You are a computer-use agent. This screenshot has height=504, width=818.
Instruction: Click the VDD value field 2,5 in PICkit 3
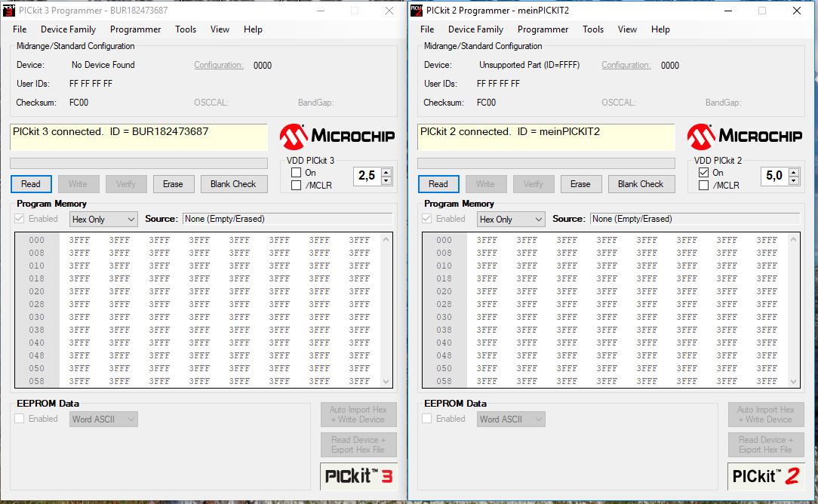pyautogui.click(x=367, y=176)
